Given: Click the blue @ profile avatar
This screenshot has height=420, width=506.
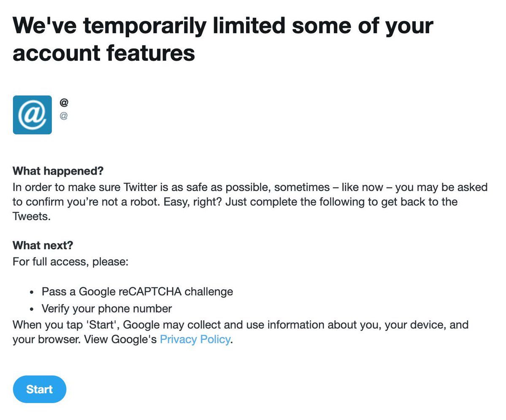Looking at the screenshot, I should [32, 115].
